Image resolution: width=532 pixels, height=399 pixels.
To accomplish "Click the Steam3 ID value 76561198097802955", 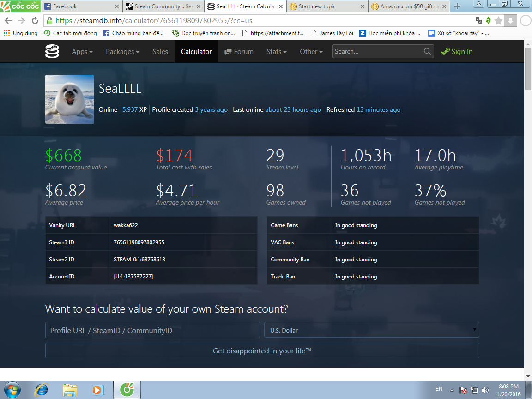I will point(139,242).
